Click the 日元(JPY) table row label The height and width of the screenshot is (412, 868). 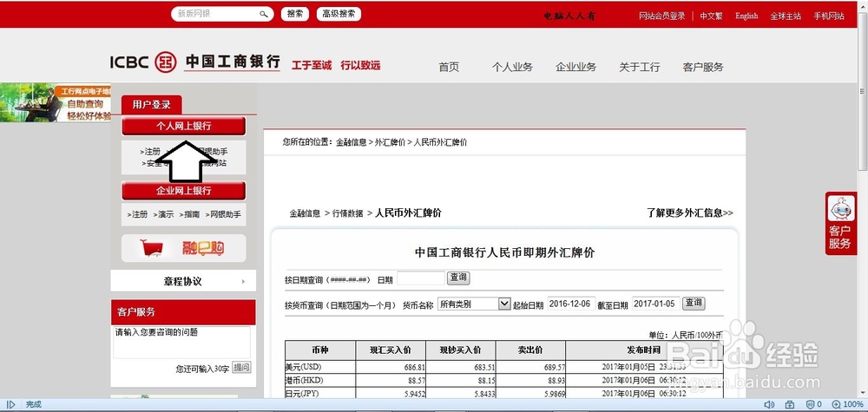click(302, 394)
